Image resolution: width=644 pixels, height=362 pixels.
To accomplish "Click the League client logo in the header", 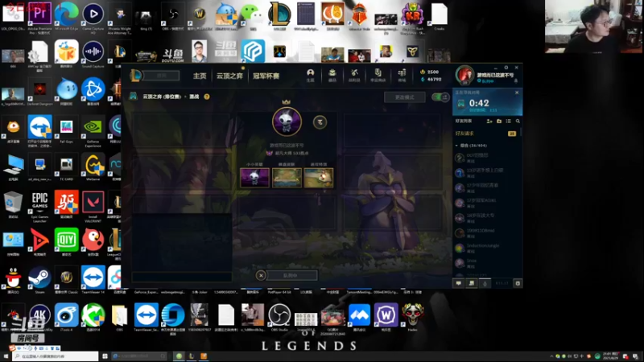I will click(136, 75).
